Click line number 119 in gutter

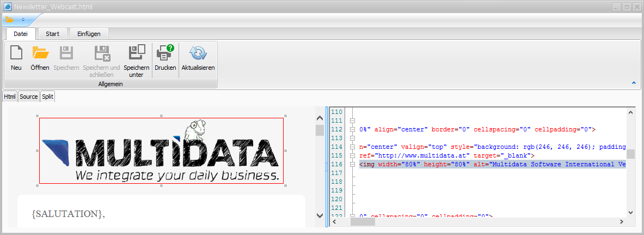coord(337,190)
